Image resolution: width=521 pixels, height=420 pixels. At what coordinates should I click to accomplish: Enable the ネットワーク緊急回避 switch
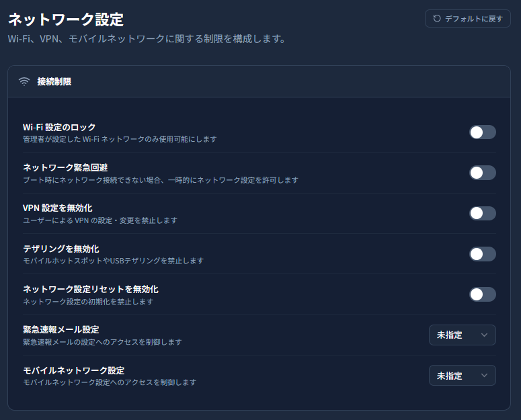(x=483, y=173)
